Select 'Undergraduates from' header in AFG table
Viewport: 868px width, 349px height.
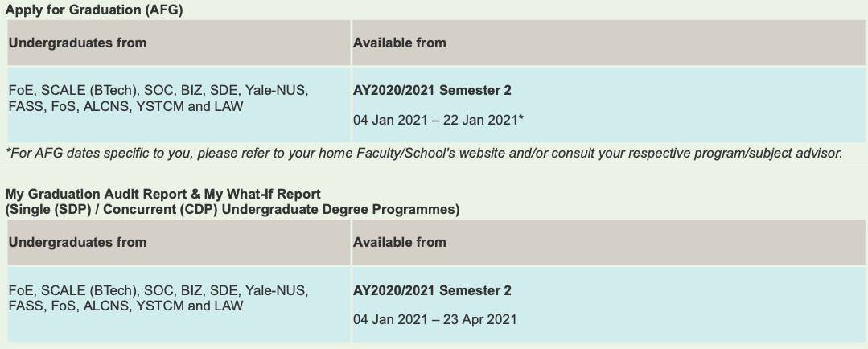(77, 43)
